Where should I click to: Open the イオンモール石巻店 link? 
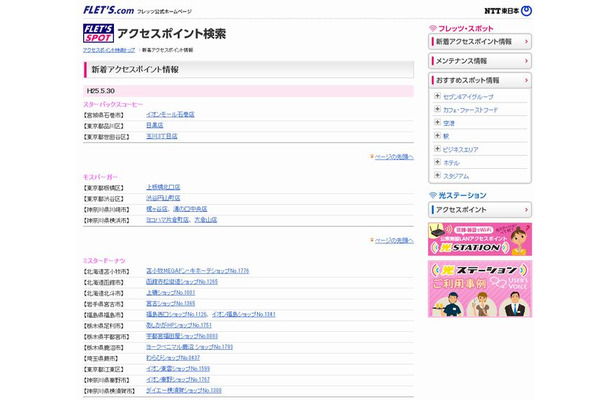click(170, 114)
